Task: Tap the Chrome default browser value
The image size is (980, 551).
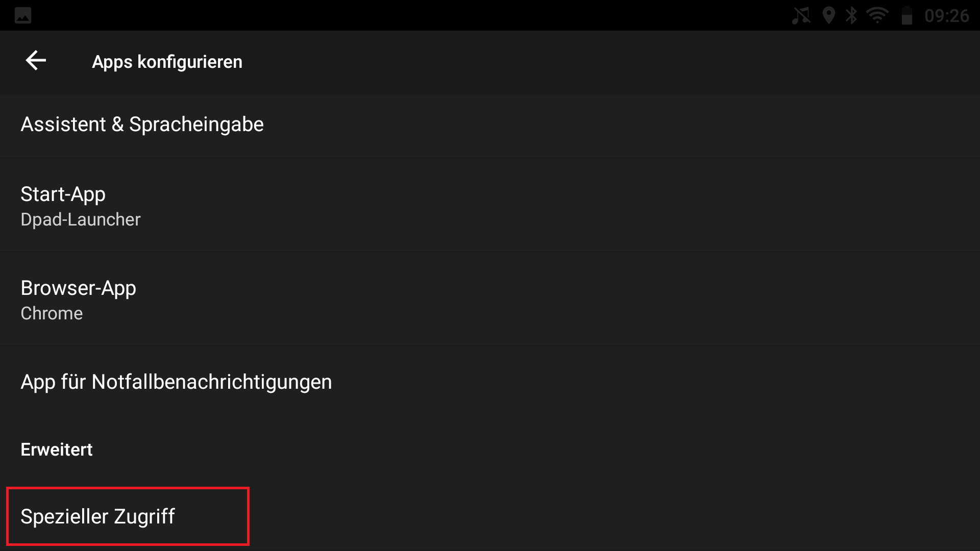Action: click(52, 313)
